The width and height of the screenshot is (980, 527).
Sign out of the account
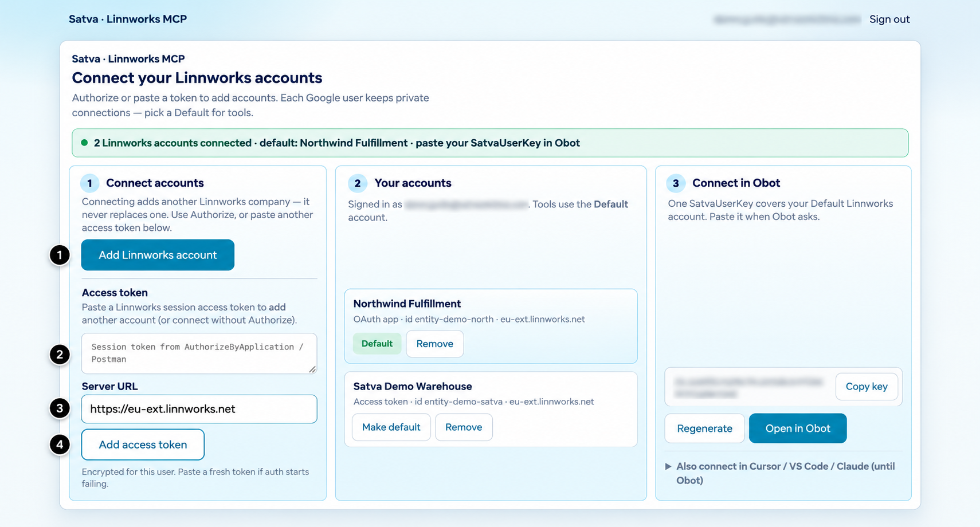click(x=889, y=19)
